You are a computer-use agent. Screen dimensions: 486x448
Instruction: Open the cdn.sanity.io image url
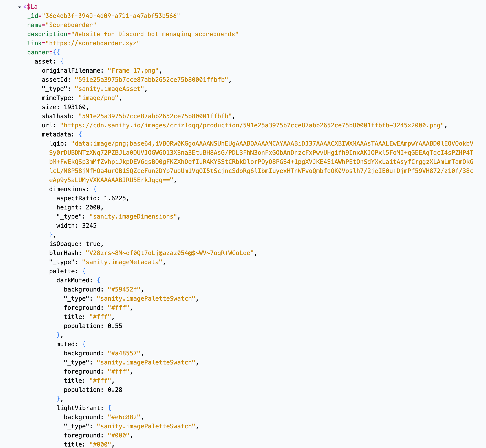[252, 125]
